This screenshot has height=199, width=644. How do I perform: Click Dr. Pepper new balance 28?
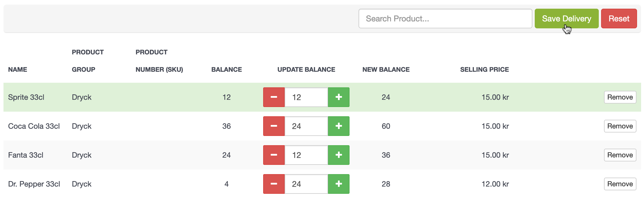(x=386, y=184)
